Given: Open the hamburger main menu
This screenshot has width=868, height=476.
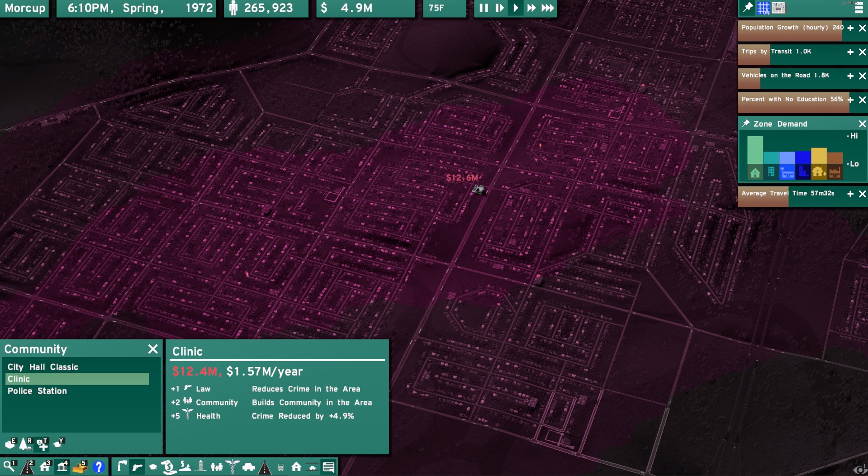Looking at the screenshot, I should (859, 8).
